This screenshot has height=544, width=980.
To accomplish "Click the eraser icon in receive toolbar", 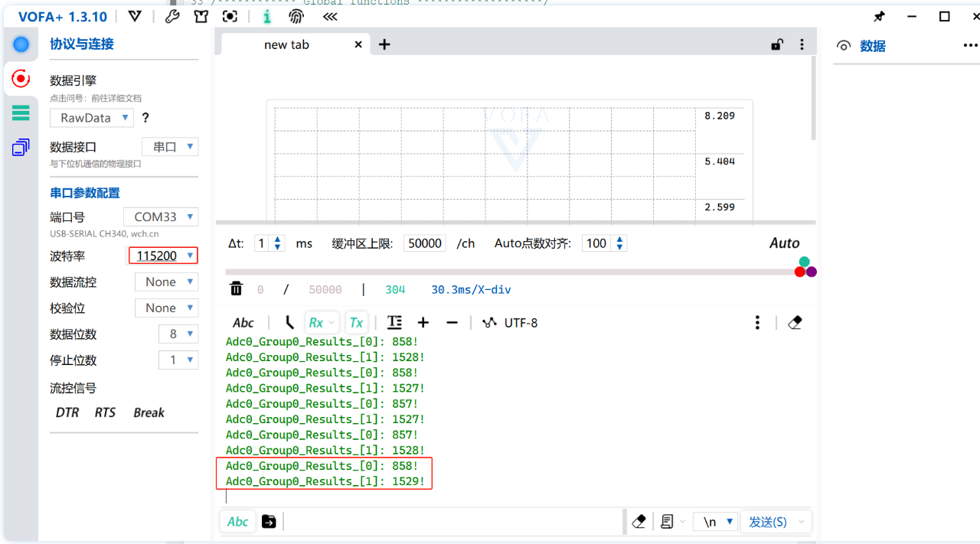I will tap(795, 323).
